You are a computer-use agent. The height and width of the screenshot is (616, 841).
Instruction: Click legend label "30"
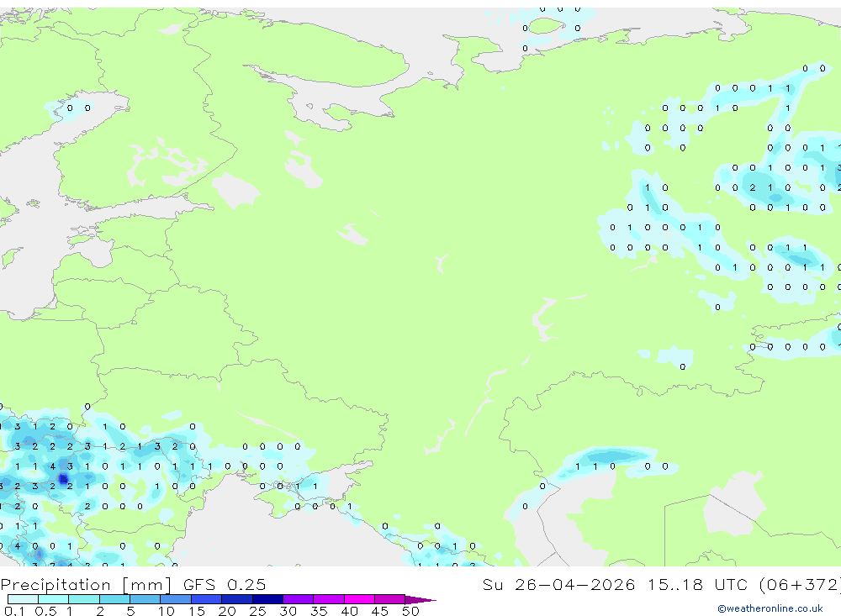point(288,611)
